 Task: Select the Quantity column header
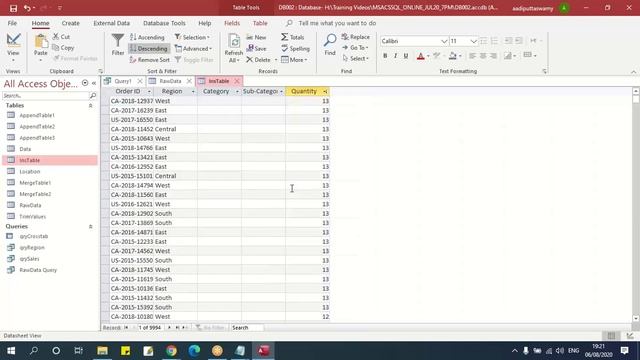point(304,91)
